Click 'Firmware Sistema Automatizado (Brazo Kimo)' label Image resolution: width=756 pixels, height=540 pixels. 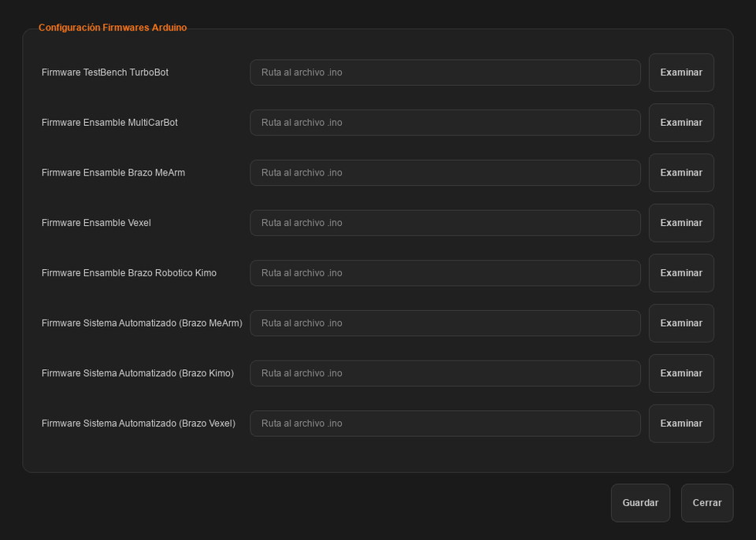tap(138, 373)
